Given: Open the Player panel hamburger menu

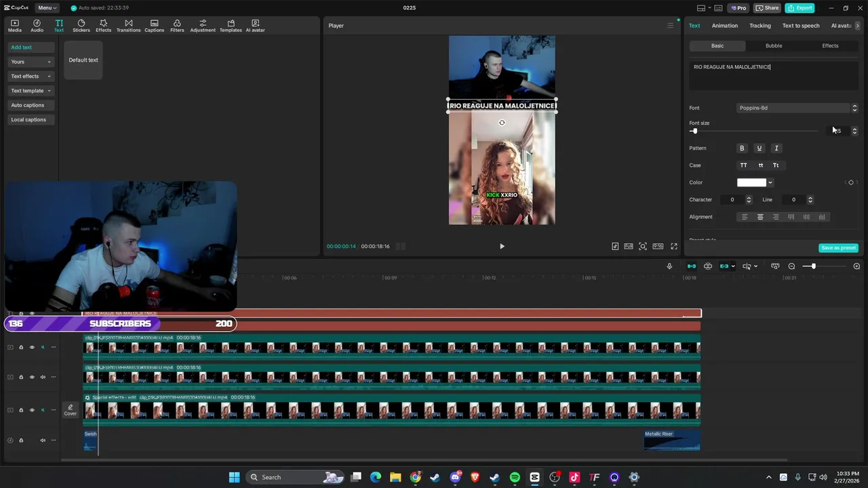Looking at the screenshot, I should [x=670, y=26].
